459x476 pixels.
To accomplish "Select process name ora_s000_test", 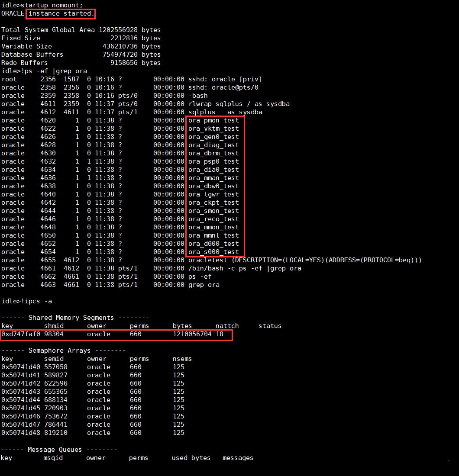I will 213,252.
